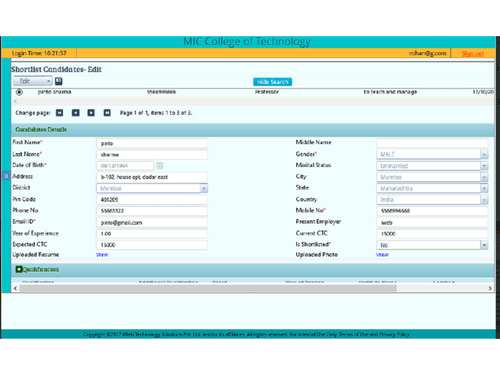
Task: Open the Edit mode dropdown
Action: [33, 81]
